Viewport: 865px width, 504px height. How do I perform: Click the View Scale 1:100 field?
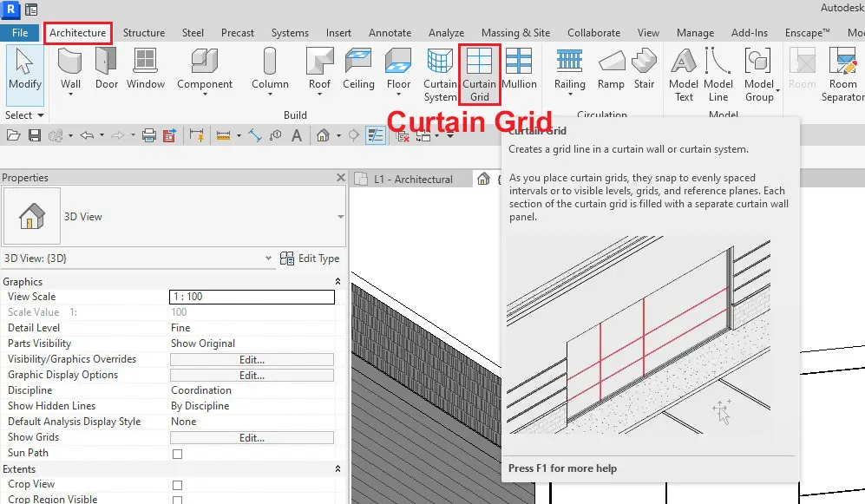[252, 297]
